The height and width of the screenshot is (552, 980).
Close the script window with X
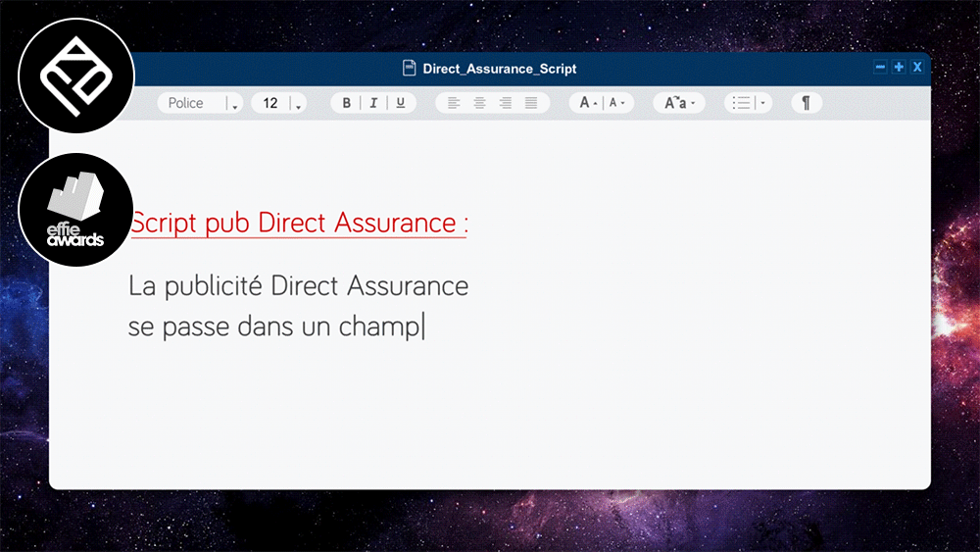pyautogui.click(x=917, y=67)
